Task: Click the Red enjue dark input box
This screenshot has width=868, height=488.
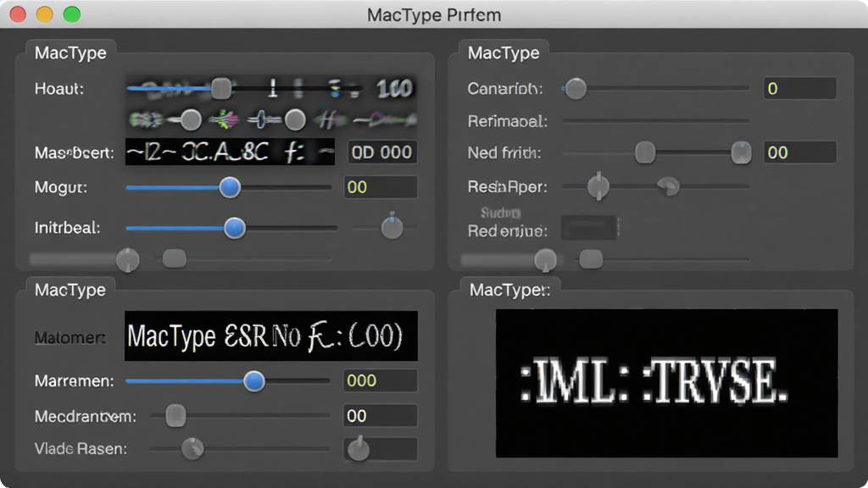Action: click(x=589, y=228)
